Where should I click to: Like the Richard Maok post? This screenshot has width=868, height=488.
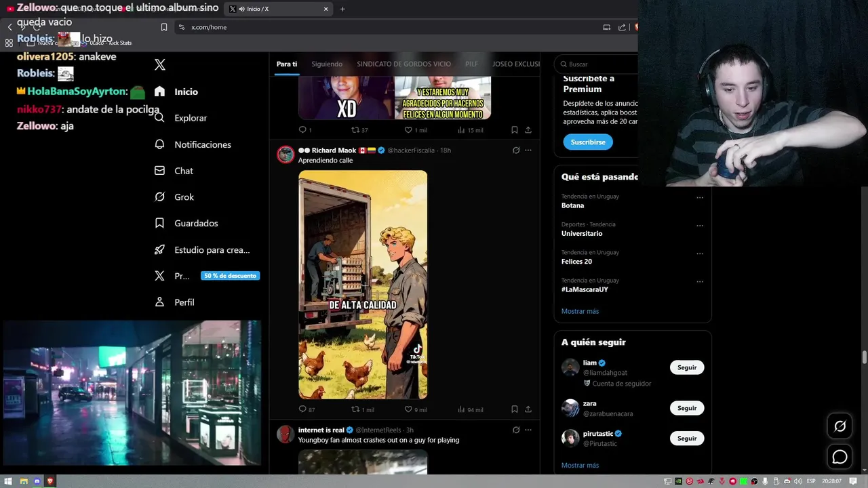tap(415, 409)
